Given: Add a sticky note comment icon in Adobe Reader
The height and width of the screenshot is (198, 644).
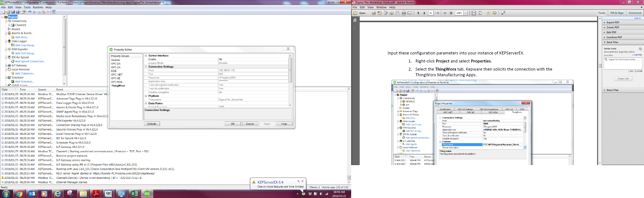Looking at the screenshot, I should coord(489,13).
